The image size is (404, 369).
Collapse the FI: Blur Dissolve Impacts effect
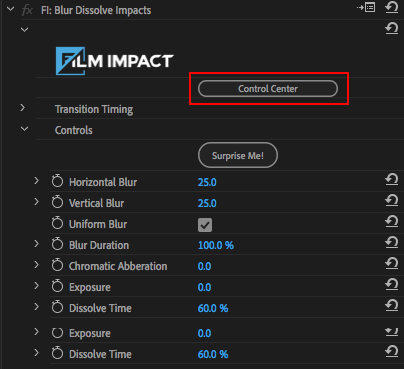[11, 9]
